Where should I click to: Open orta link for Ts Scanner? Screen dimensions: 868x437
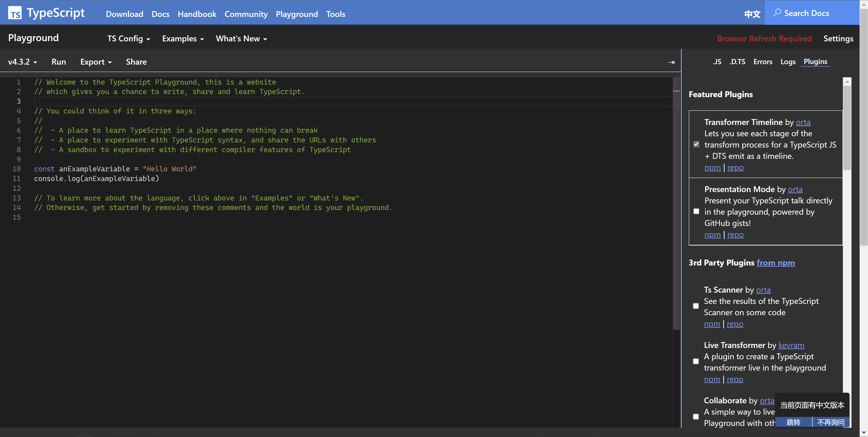pyautogui.click(x=763, y=290)
